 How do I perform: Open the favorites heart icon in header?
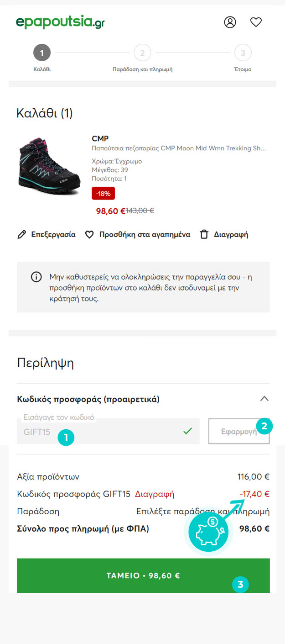click(256, 22)
